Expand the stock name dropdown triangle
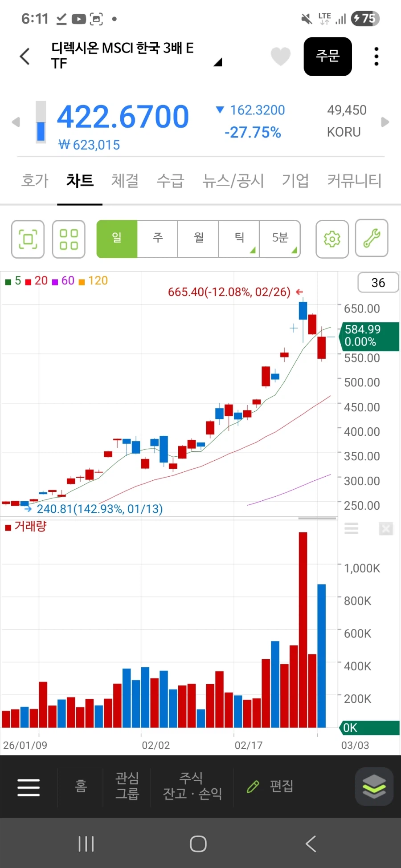401x868 pixels. [217, 62]
